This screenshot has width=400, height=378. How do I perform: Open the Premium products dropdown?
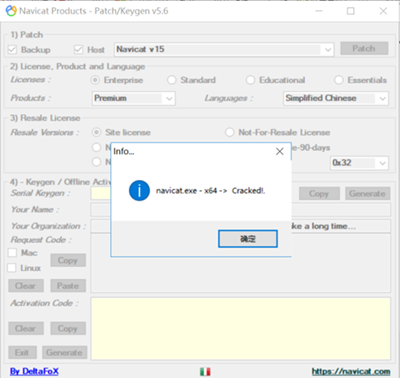coord(134,98)
